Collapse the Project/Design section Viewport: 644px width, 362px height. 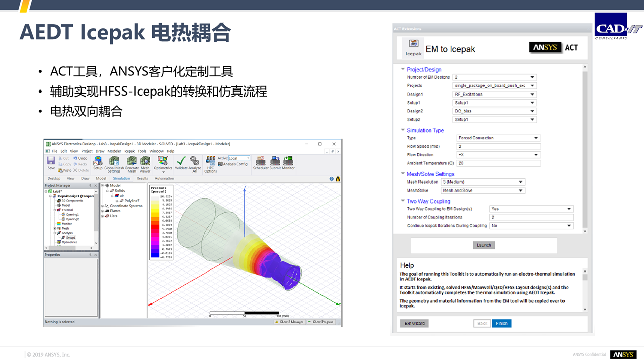click(x=403, y=69)
